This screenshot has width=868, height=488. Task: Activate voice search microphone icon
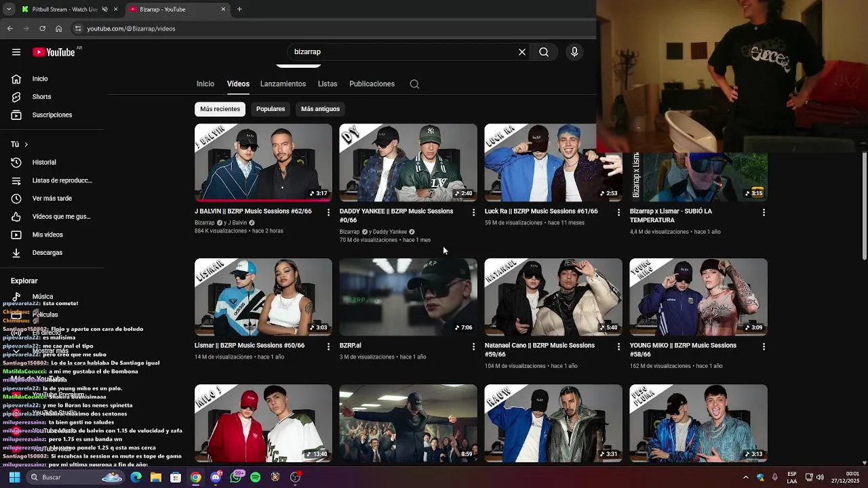point(574,52)
